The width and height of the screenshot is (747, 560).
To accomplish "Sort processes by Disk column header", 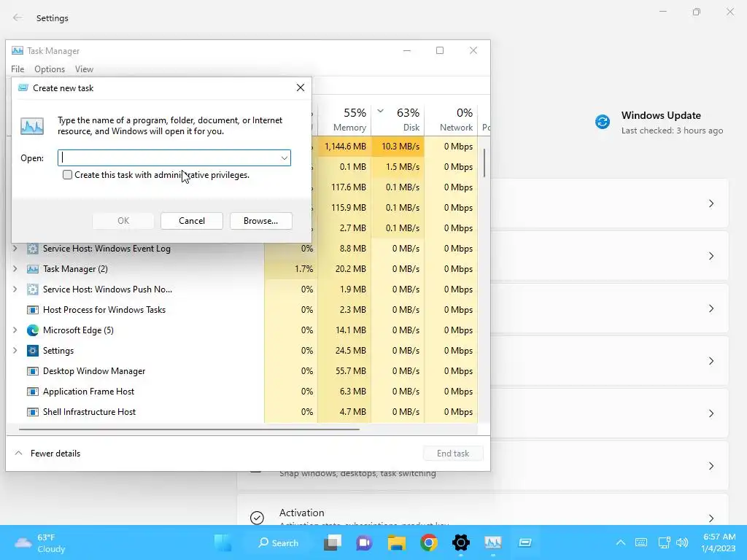I will (x=398, y=120).
